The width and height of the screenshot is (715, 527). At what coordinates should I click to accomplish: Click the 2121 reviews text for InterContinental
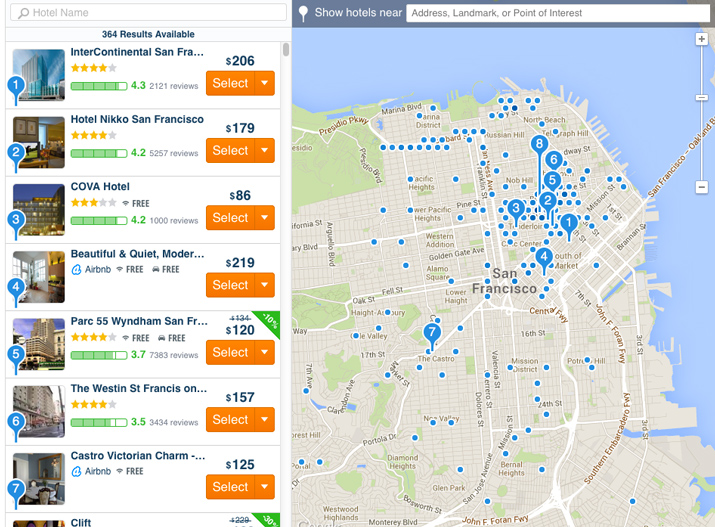pos(174,86)
